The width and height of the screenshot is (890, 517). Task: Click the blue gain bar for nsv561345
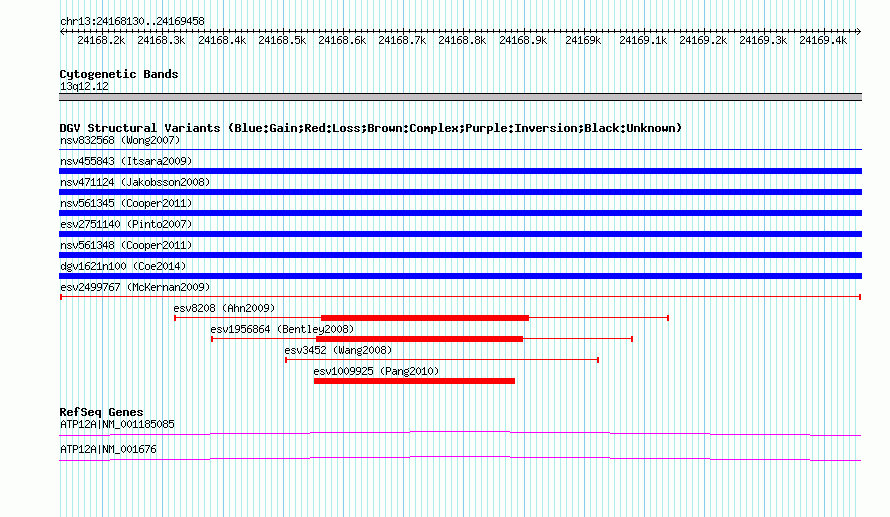pos(460,213)
